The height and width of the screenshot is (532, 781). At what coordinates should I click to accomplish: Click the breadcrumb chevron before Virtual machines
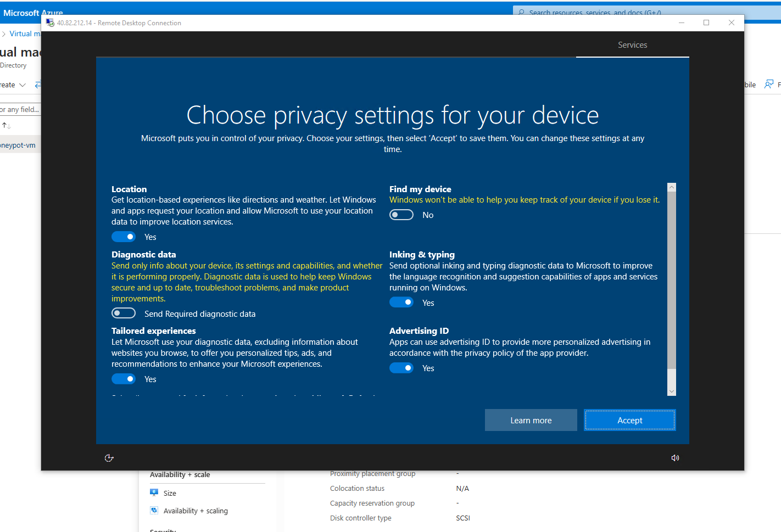pyautogui.click(x=4, y=34)
